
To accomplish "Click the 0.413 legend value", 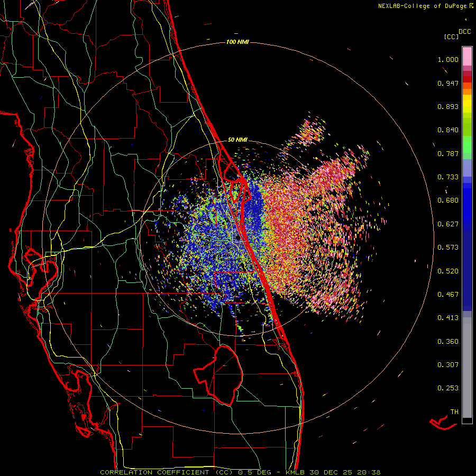I will coord(448,318).
